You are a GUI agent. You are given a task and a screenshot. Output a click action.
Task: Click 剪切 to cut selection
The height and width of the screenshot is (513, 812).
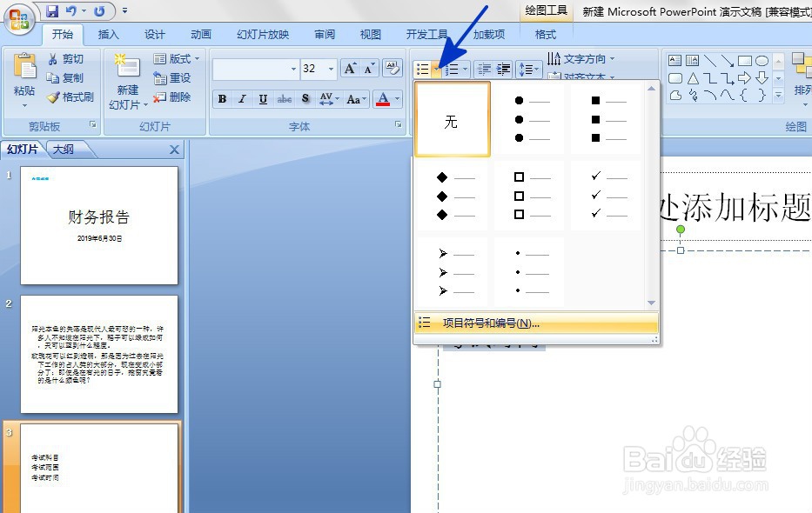(x=65, y=59)
